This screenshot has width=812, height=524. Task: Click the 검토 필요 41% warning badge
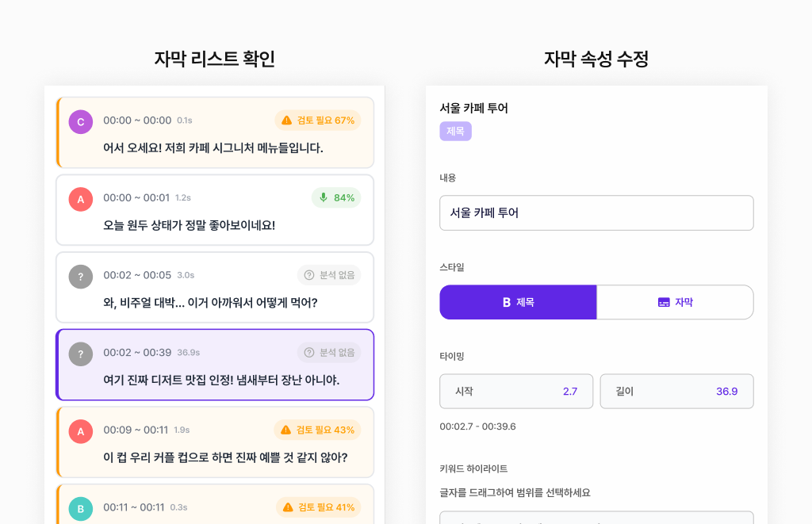pos(317,507)
